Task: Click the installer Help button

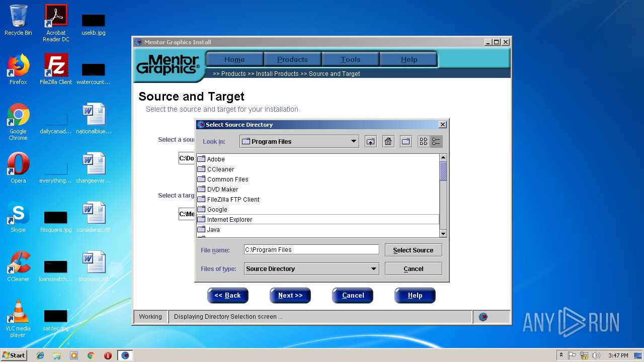Action: click(415, 296)
